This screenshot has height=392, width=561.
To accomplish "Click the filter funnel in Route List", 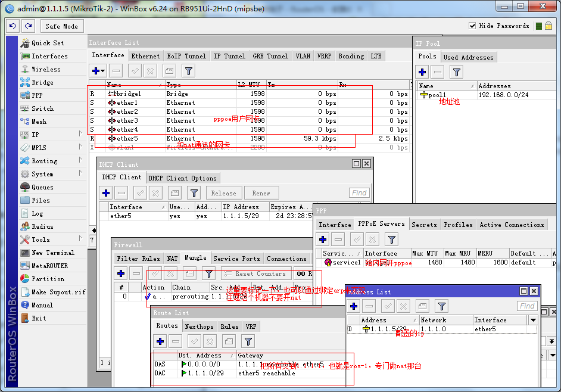I will pyautogui.click(x=248, y=341).
